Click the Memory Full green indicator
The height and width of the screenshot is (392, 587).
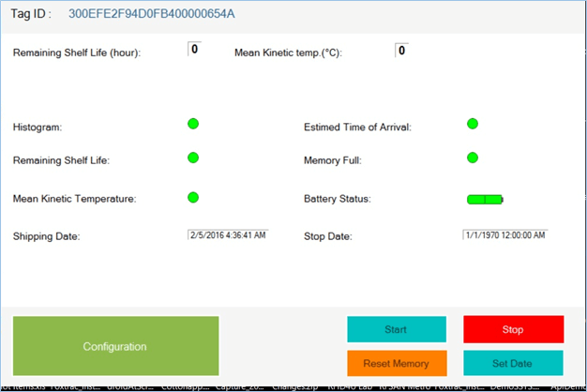tap(473, 158)
